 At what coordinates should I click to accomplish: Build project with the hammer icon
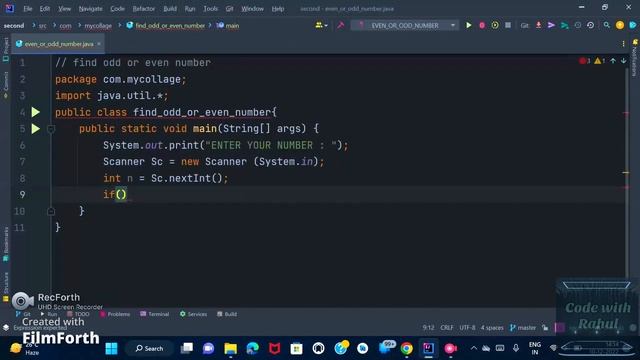[340, 25]
